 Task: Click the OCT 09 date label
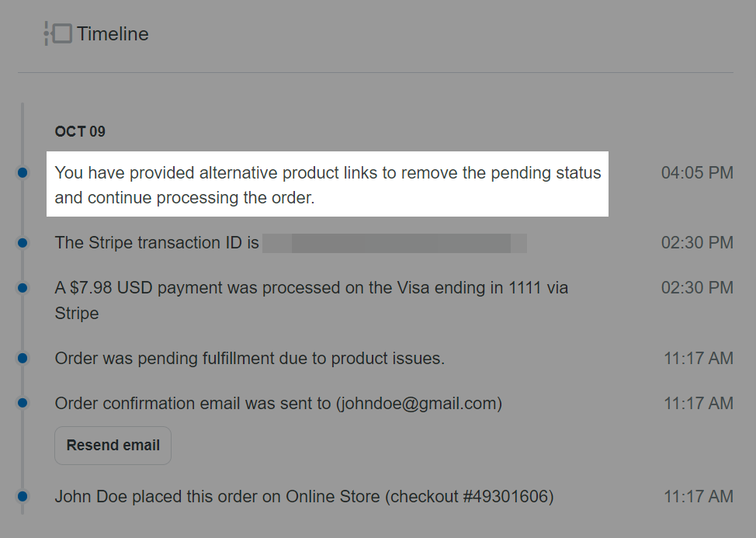click(x=80, y=131)
